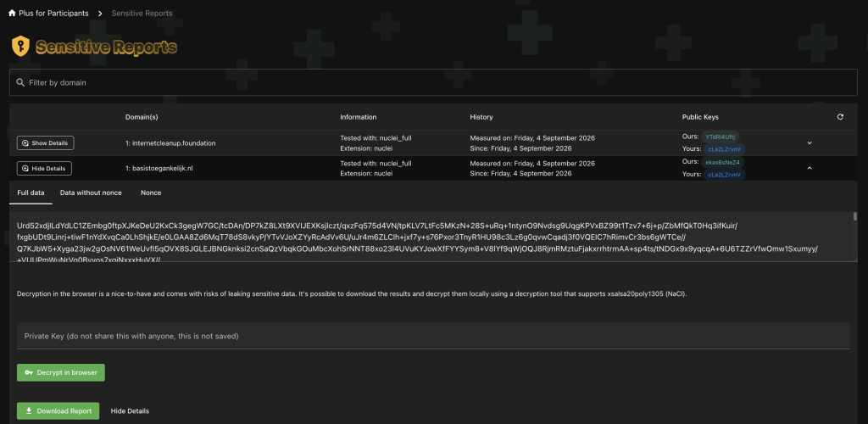Switch to the Nonce tab
This screenshot has height=424, width=868.
click(151, 192)
